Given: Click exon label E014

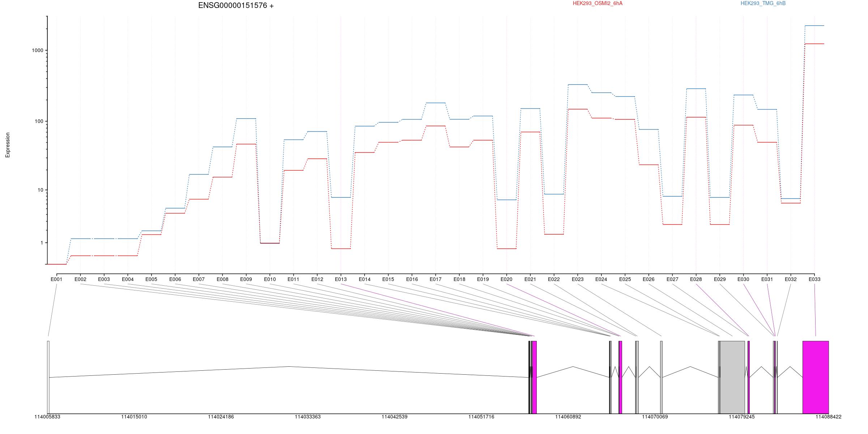Looking at the screenshot, I should click(x=365, y=279).
